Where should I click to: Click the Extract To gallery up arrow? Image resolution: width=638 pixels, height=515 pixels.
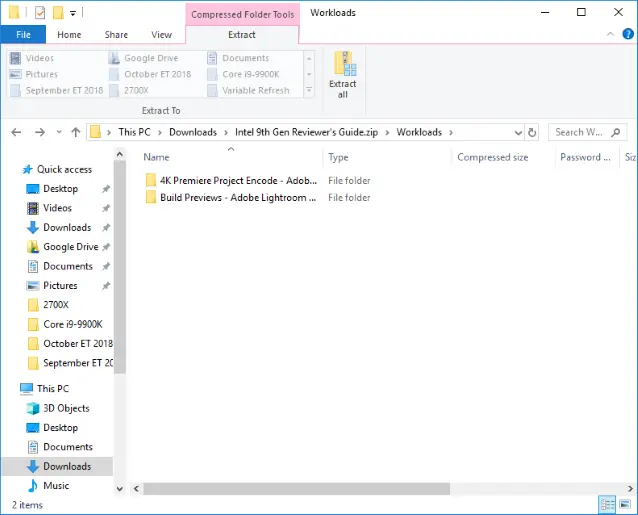click(309, 59)
